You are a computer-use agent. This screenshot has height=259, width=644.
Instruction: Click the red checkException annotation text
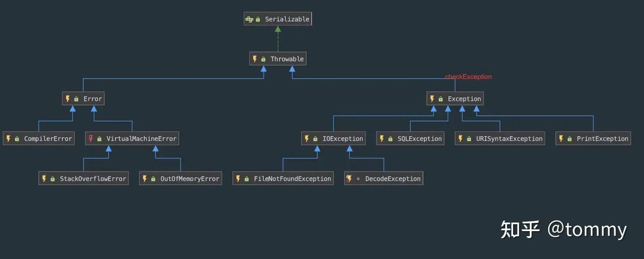point(468,77)
